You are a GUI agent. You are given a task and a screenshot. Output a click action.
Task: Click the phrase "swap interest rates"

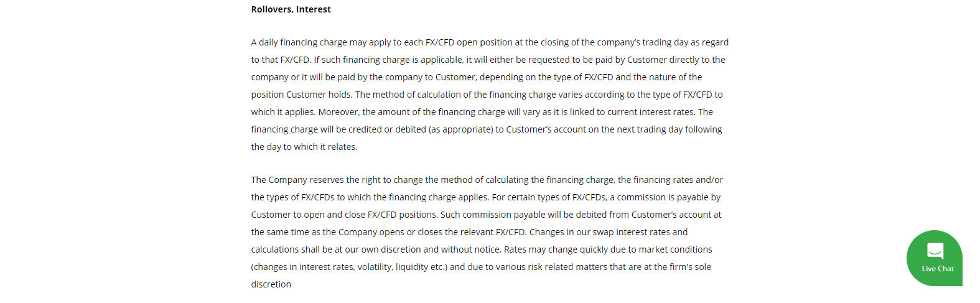[x=629, y=232]
